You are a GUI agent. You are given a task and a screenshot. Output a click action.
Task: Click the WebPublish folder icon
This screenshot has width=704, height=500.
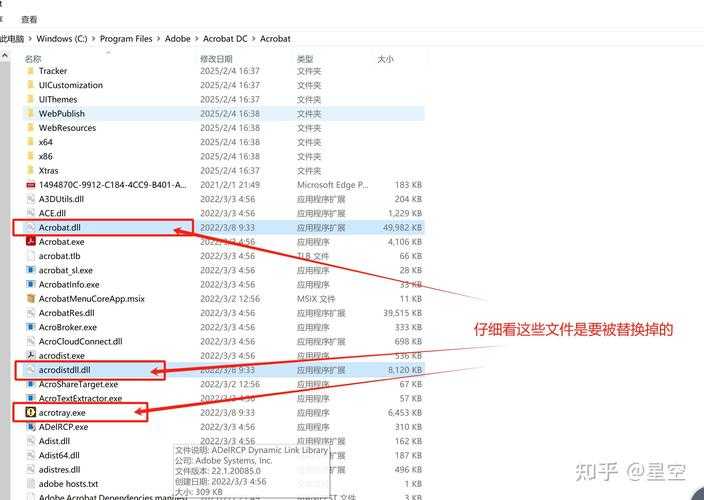click(x=30, y=114)
